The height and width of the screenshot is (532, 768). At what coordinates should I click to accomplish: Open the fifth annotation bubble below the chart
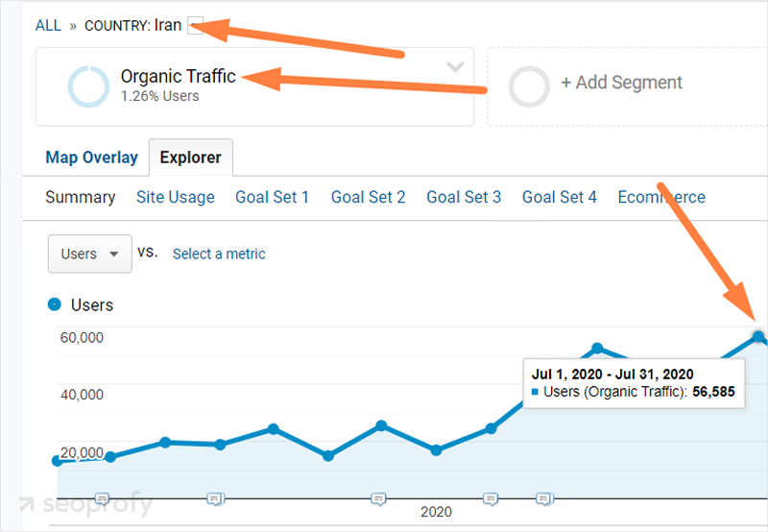[544, 498]
